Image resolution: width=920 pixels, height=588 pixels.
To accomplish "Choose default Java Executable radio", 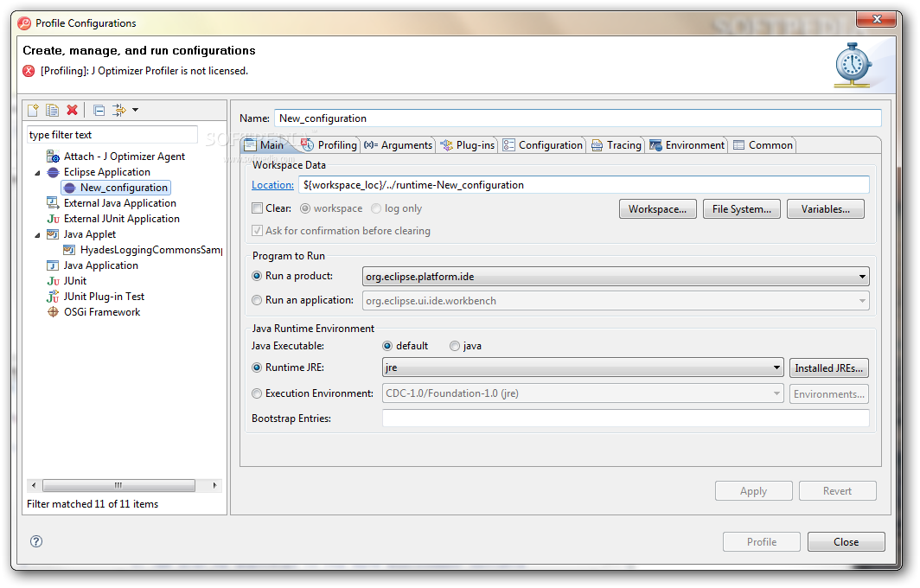I will click(387, 346).
